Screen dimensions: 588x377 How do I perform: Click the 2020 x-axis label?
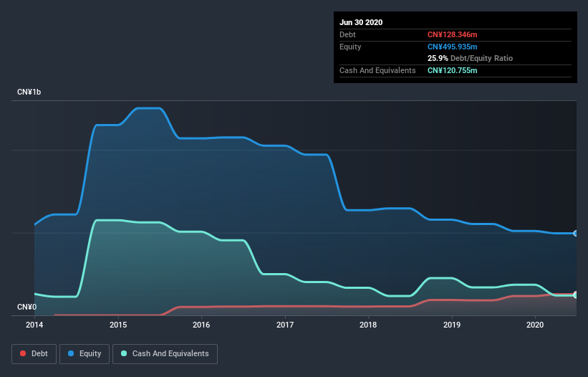coord(535,325)
